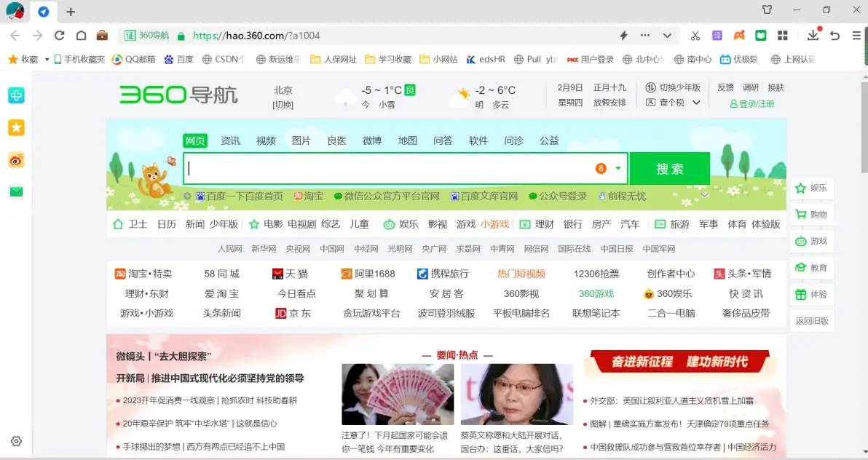Screen dimensions: 868x460
Task: Select the 软件 search tab
Action: [x=478, y=140]
